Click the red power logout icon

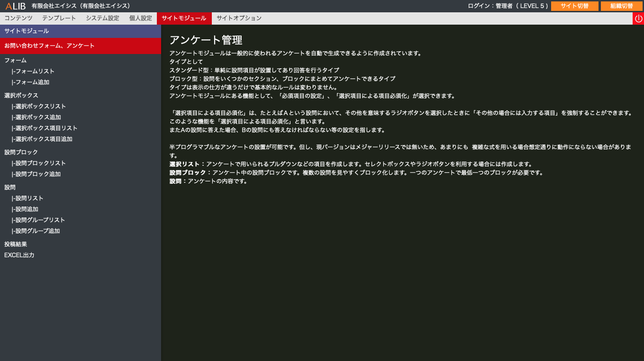638,18
